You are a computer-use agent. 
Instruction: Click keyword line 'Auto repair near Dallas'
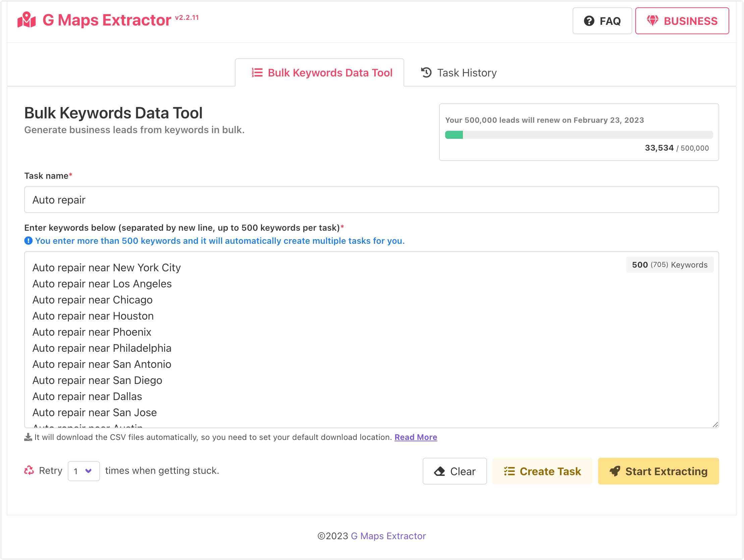(x=87, y=397)
